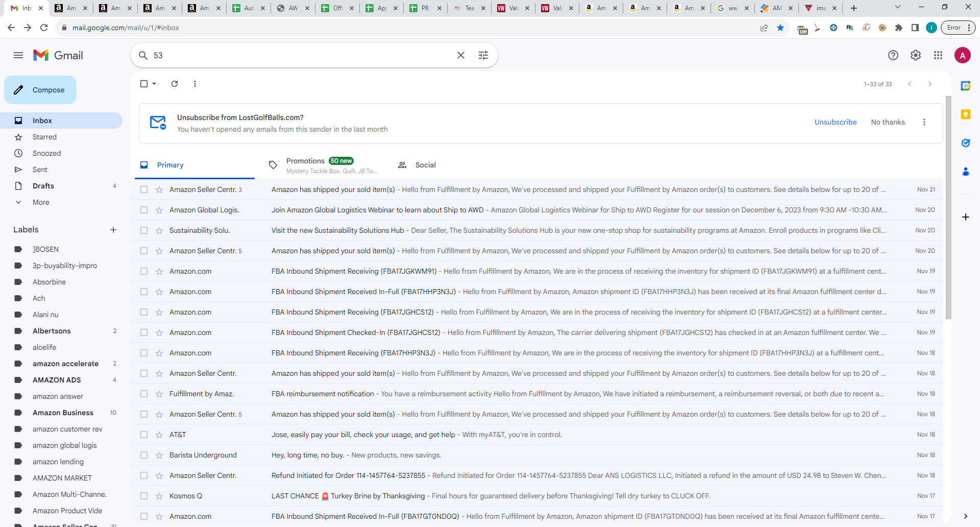Click the inbox vertical scrollbar

click(x=948, y=207)
